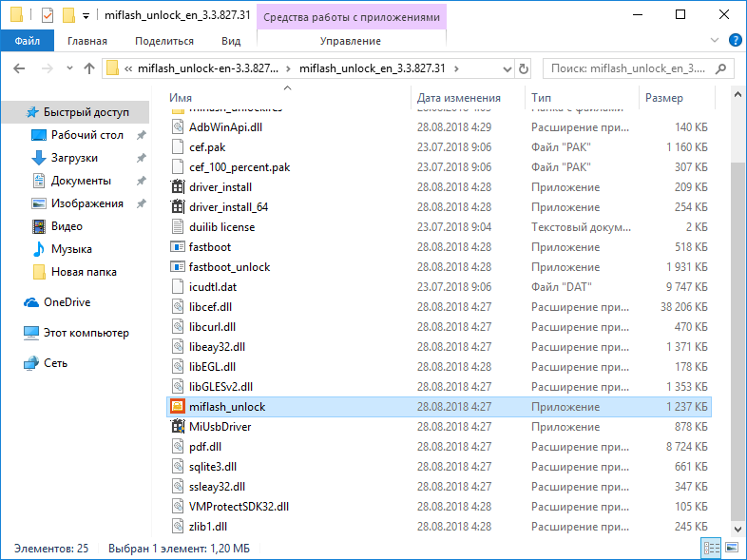Image resolution: width=747 pixels, height=560 pixels.
Task: Click the scrollbar down arrow
Action: (737, 529)
